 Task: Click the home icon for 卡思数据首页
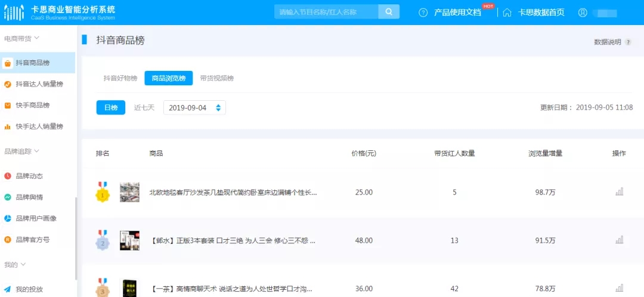pyautogui.click(x=507, y=13)
